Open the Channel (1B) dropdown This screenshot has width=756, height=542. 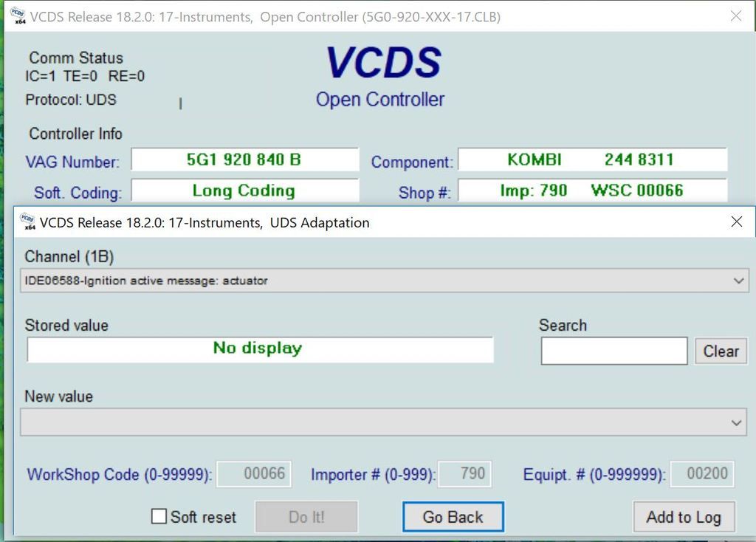pyautogui.click(x=738, y=281)
